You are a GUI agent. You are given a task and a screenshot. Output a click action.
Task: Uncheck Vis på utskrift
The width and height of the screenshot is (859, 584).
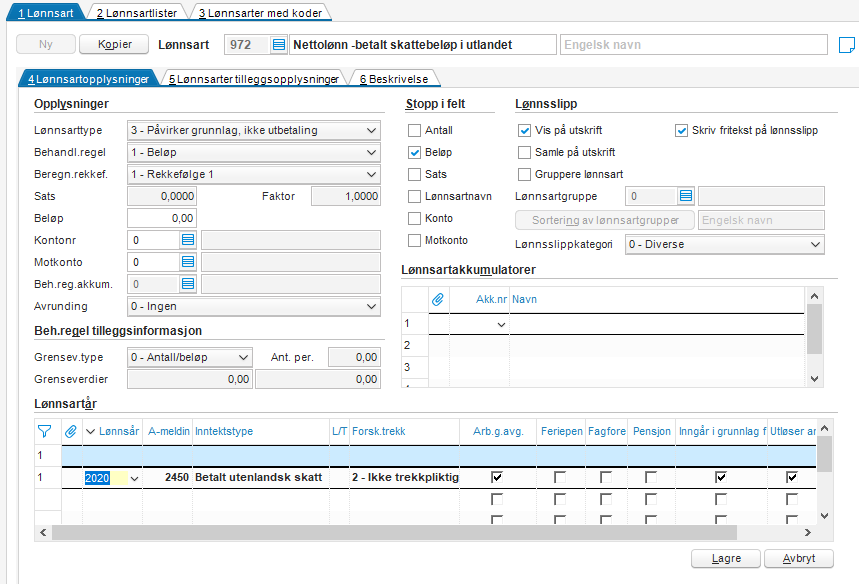pyautogui.click(x=524, y=130)
